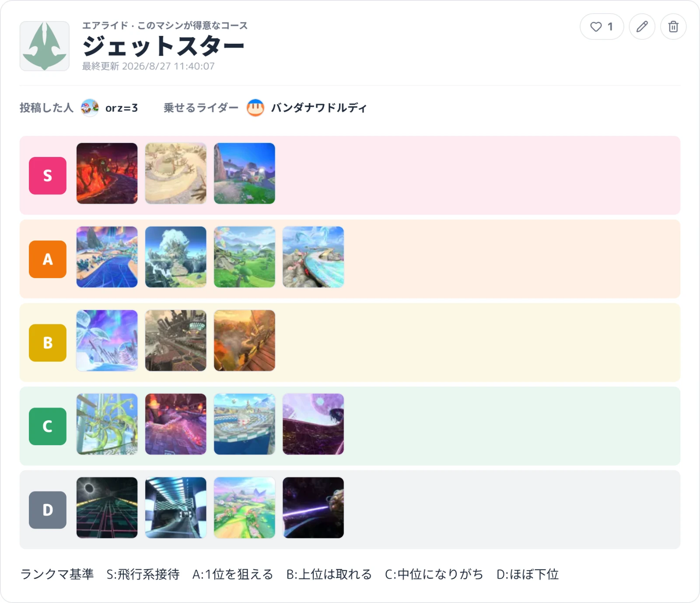Screen dimensions: 700x603
Task: Open gray industrial city course in B tier
Action: [x=176, y=340]
